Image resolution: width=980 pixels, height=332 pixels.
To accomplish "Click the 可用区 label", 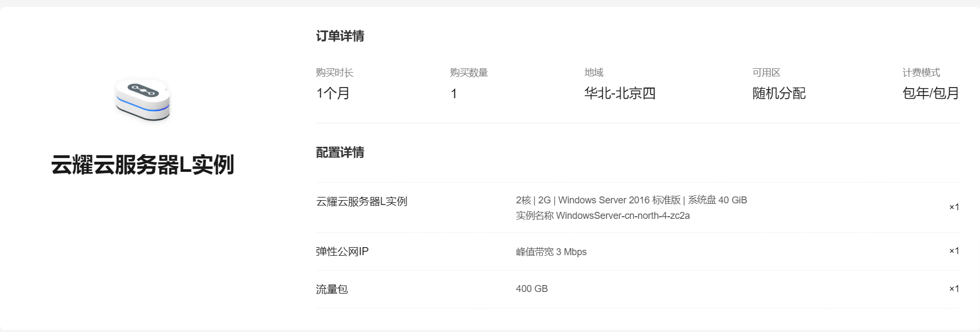I will [x=766, y=73].
